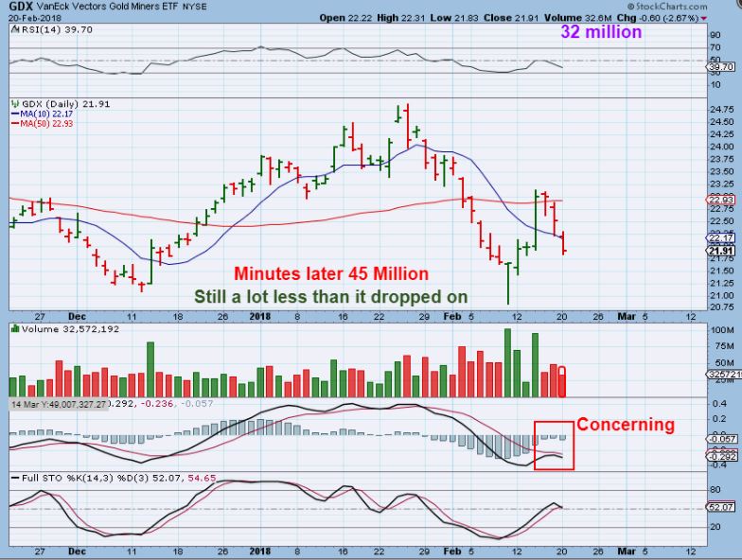Click the VanEck Vectors Gold Miners ETF name

click(x=108, y=8)
